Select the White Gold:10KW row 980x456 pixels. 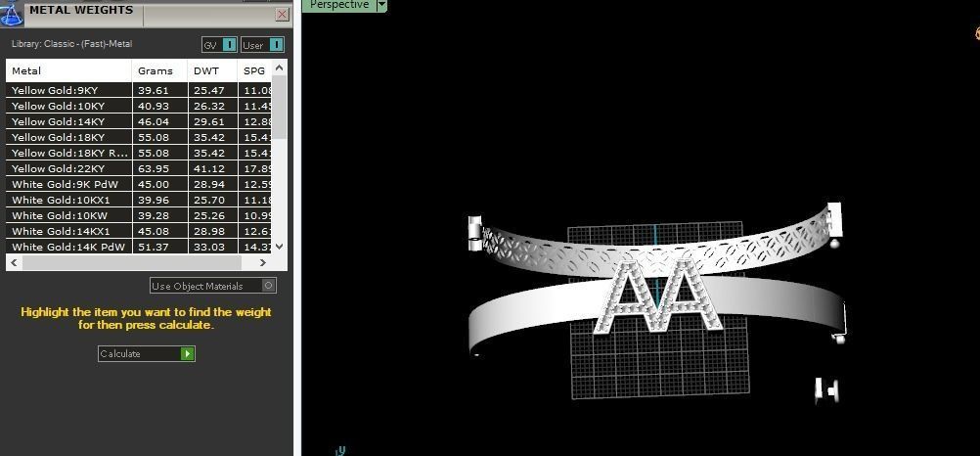[x=139, y=215]
